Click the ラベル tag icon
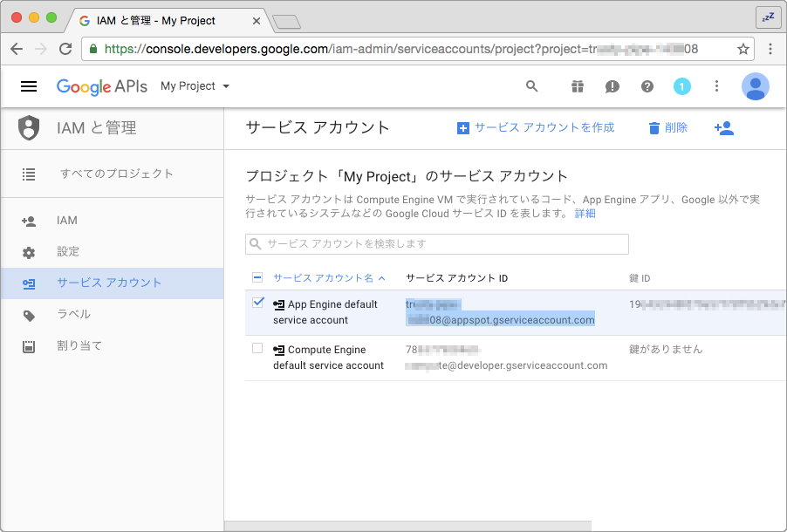 coord(29,315)
